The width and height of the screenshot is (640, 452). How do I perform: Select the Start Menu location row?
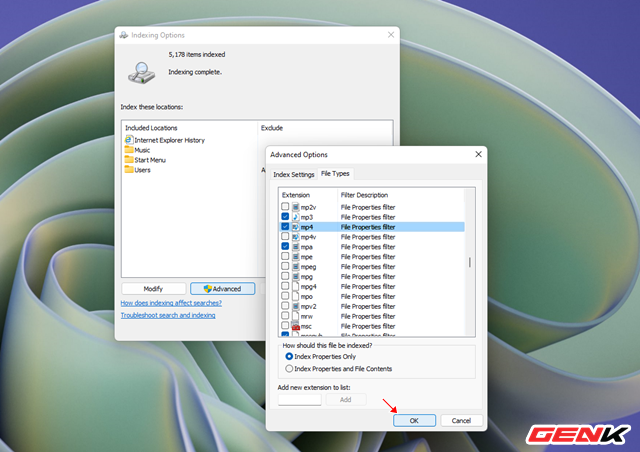point(145,160)
